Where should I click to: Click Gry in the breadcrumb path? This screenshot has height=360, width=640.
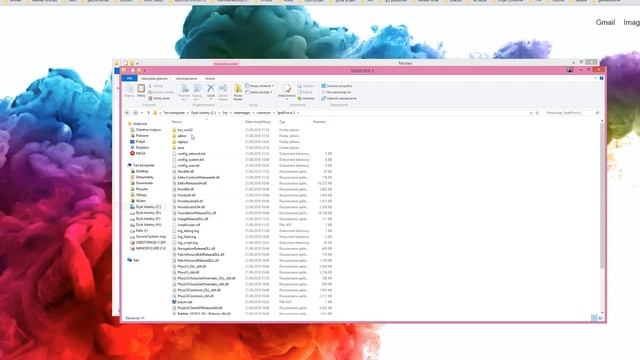click(x=225, y=113)
